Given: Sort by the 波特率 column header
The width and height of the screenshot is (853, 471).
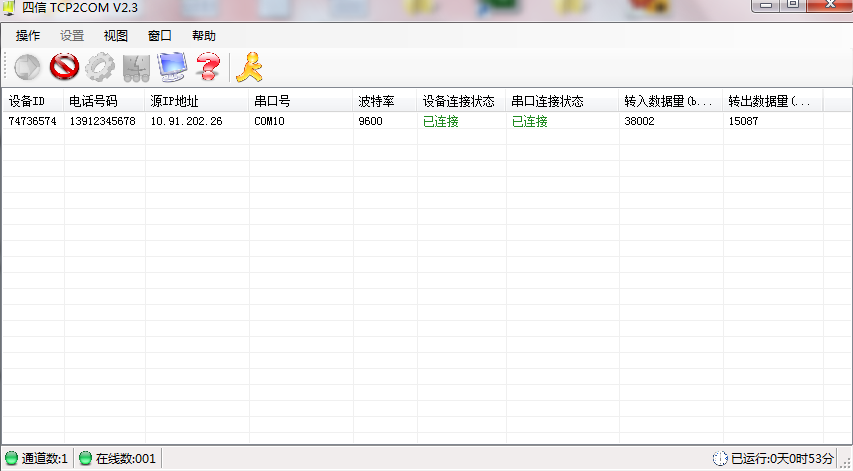Looking at the screenshot, I should [385, 101].
